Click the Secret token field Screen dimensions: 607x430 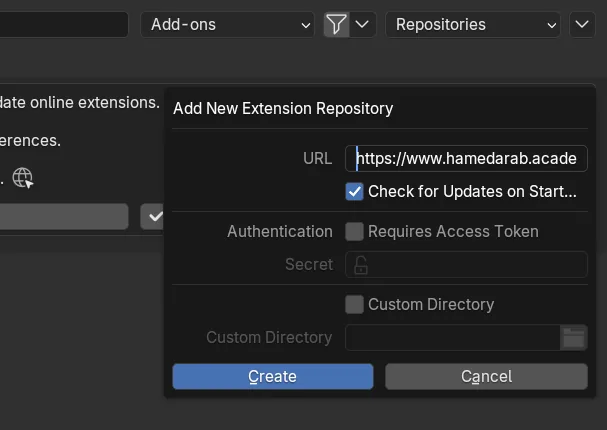tap(466, 264)
